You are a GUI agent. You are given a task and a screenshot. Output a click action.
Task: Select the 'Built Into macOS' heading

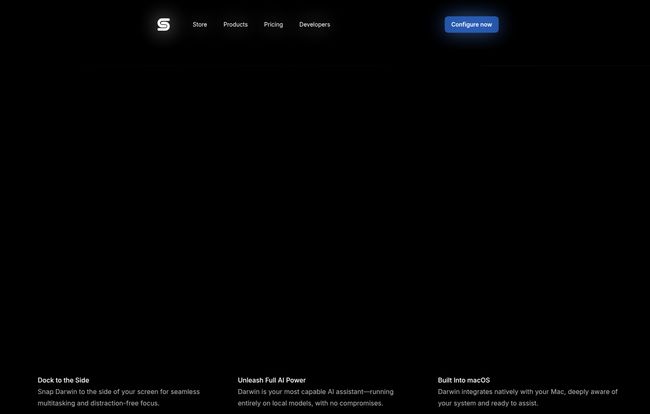(x=464, y=380)
